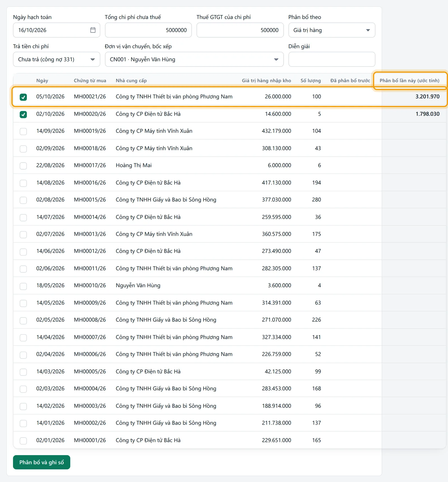The width and height of the screenshot is (448, 482).
Task: Click the Ngày hạch toán date field
Action: tap(57, 30)
